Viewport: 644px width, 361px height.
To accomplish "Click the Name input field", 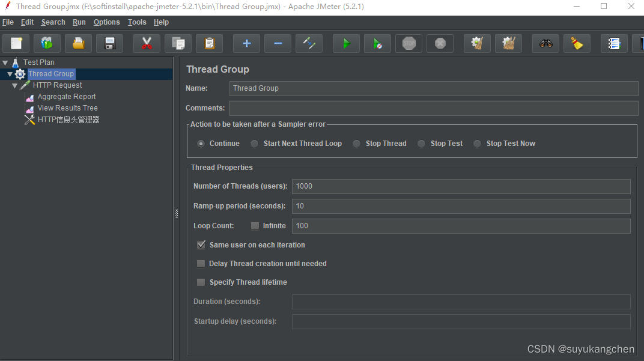I will point(434,88).
